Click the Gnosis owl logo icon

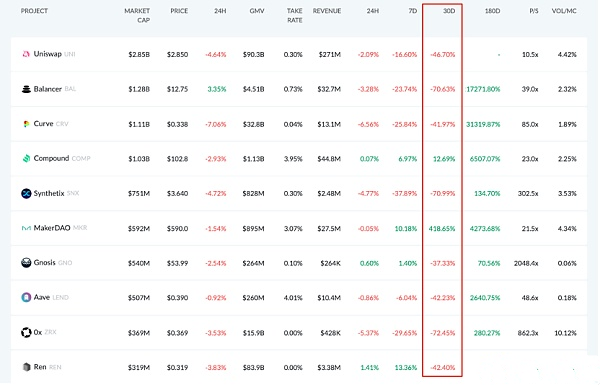(26, 263)
